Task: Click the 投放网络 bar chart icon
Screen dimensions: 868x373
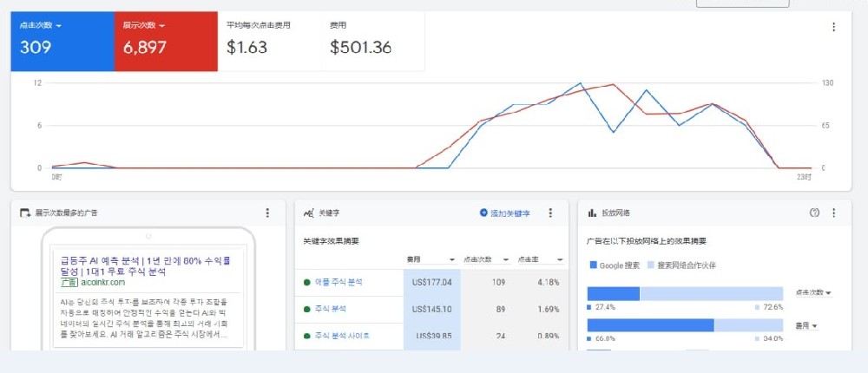Action: pos(592,213)
